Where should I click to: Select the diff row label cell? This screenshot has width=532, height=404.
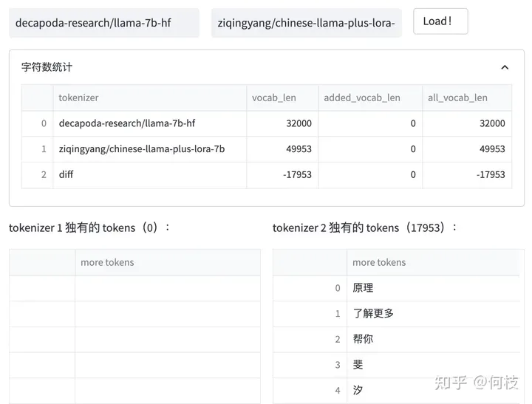point(149,175)
